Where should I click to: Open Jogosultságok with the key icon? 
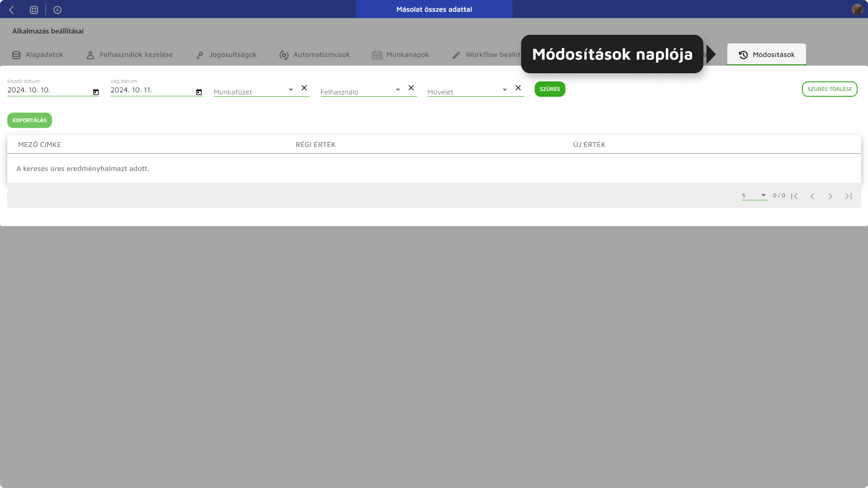point(199,55)
